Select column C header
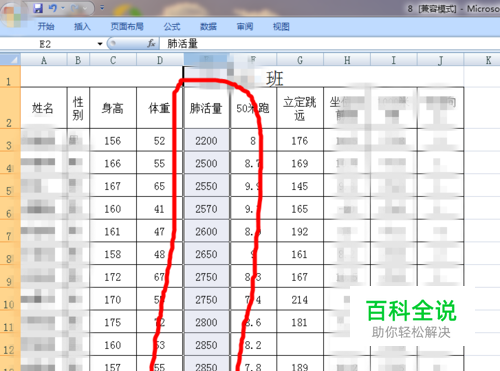The width and height of the screenshot is (500, 371). pos(113,60)
